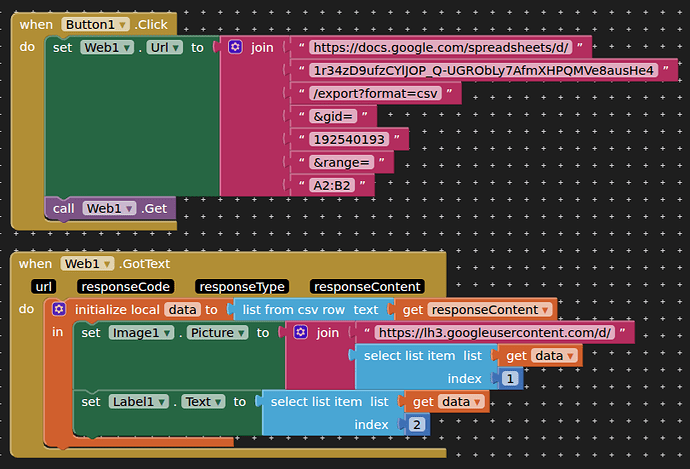Click the index number 1 block

510,379
